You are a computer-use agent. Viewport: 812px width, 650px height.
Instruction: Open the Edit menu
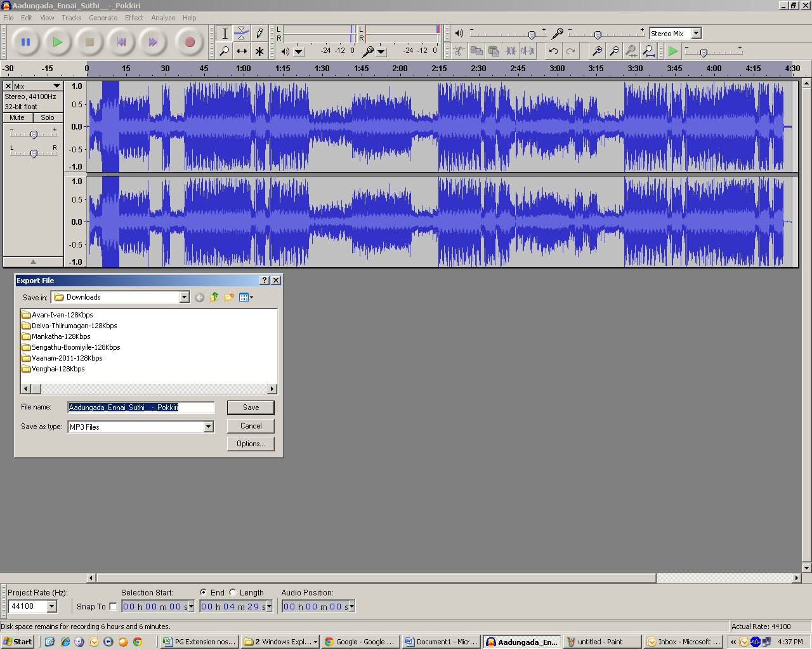tap(27, 18)
